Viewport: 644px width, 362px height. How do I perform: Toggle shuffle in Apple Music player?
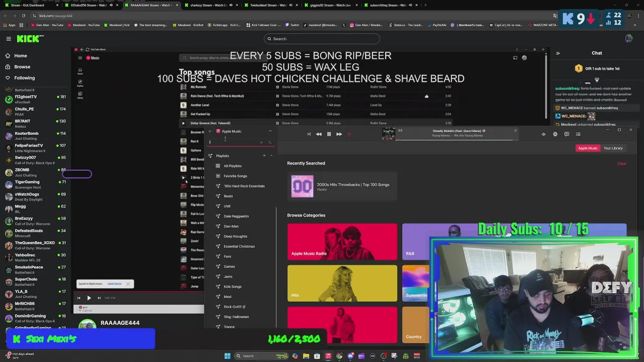click(308, 134)
